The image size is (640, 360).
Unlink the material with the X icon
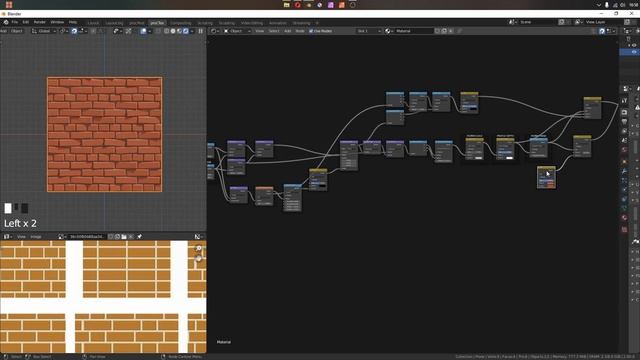pos(451,31)
